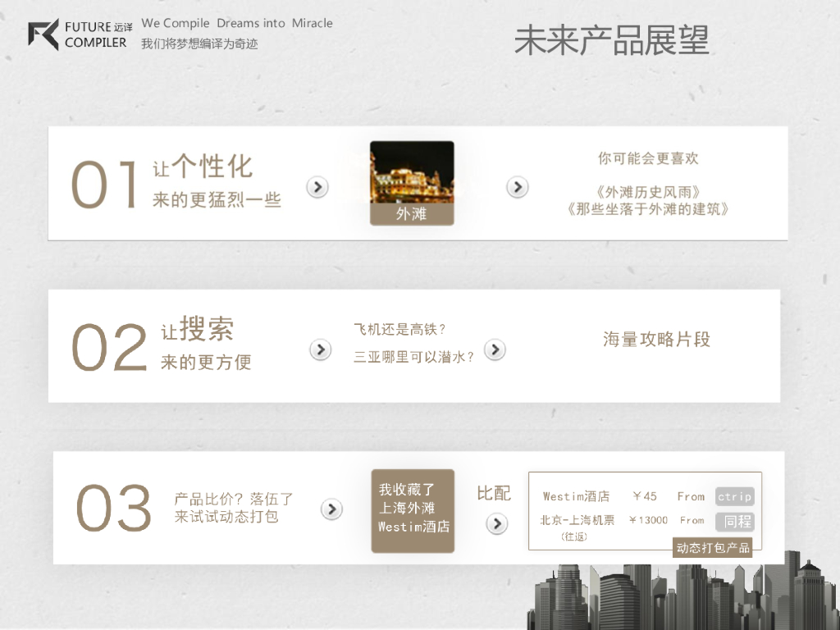Click From in the Westim酒店 row
The height and width of the screenshot is (630, 840).
(x=691, y=496)
